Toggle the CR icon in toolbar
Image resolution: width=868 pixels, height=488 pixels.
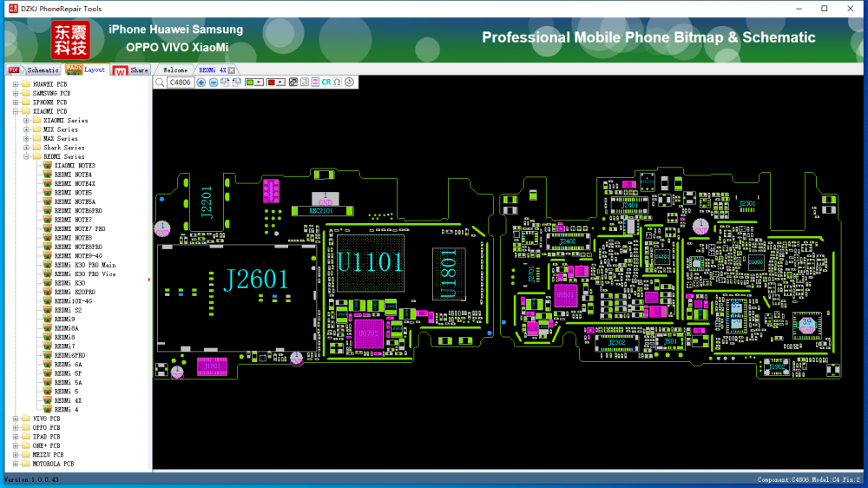326,82
